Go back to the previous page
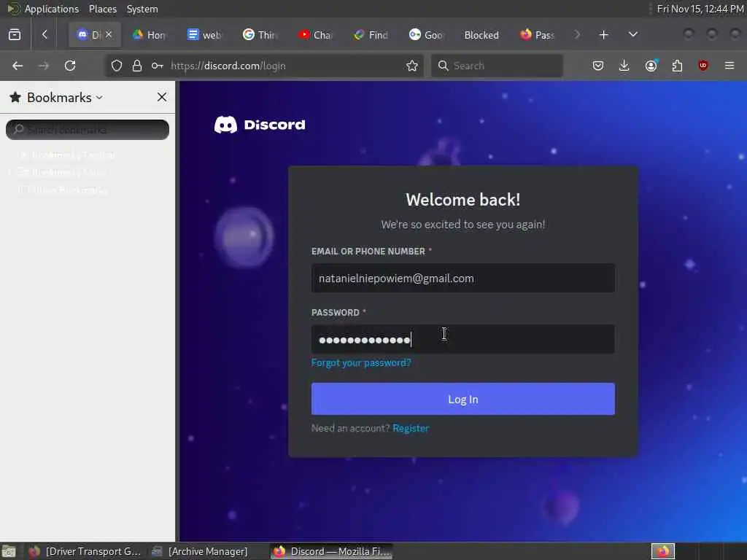 [x=18, y=66]
